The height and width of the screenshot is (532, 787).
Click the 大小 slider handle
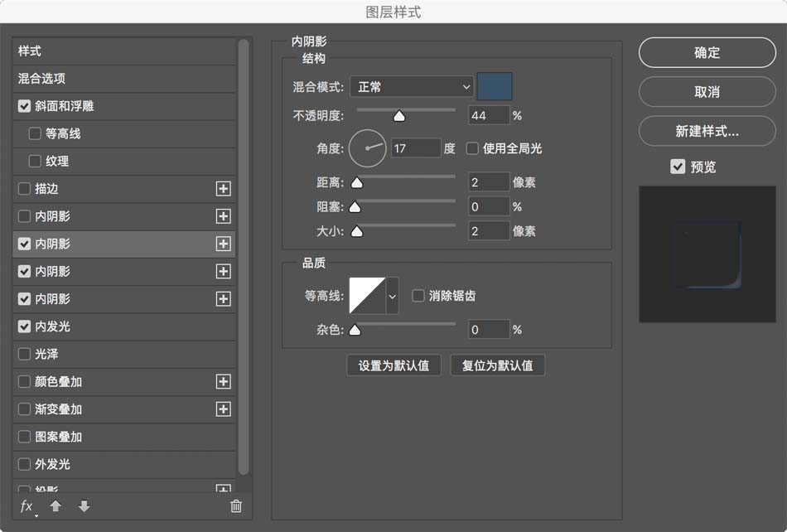click(x=357, y=231)
